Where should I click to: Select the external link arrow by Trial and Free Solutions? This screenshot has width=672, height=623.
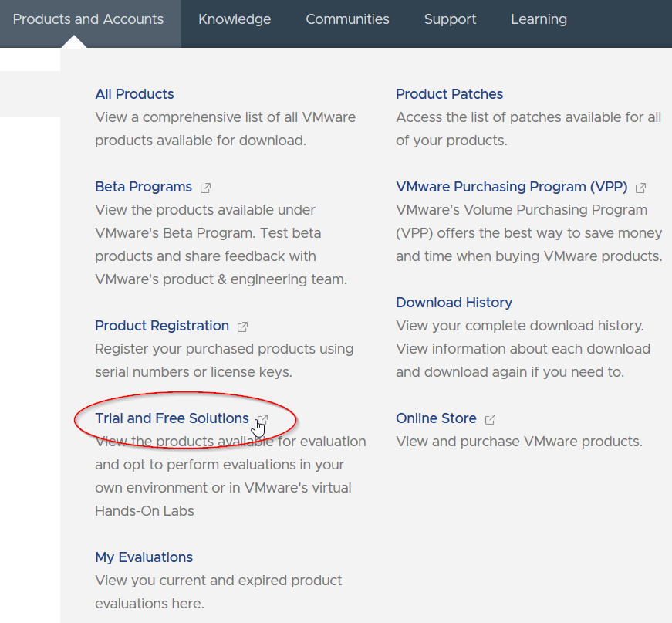pos(262,418)
